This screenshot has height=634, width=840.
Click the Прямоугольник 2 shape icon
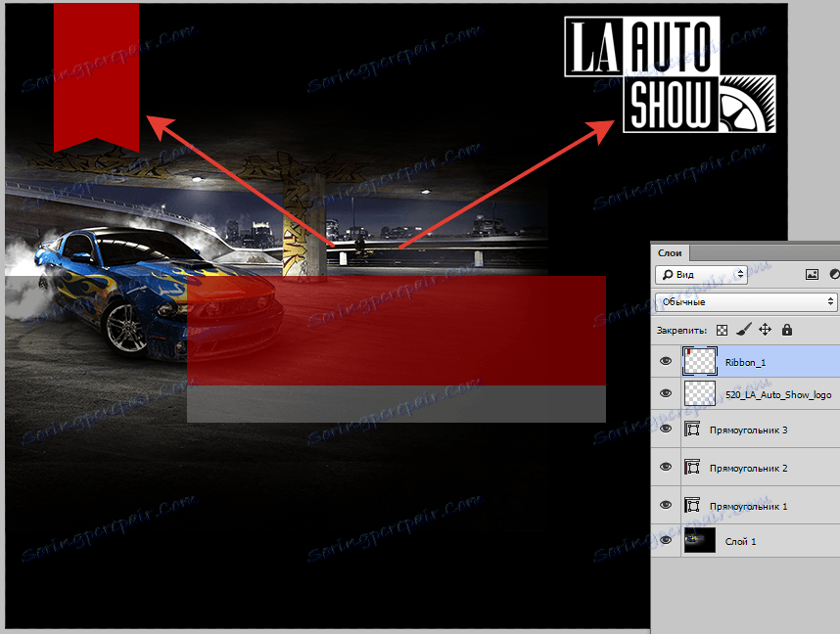tap(692, 467)
